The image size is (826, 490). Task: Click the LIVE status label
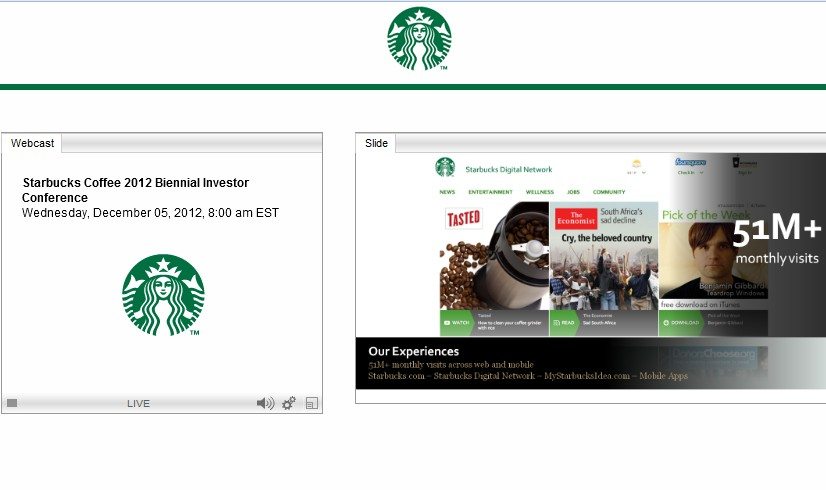click(x=139, y=404)
